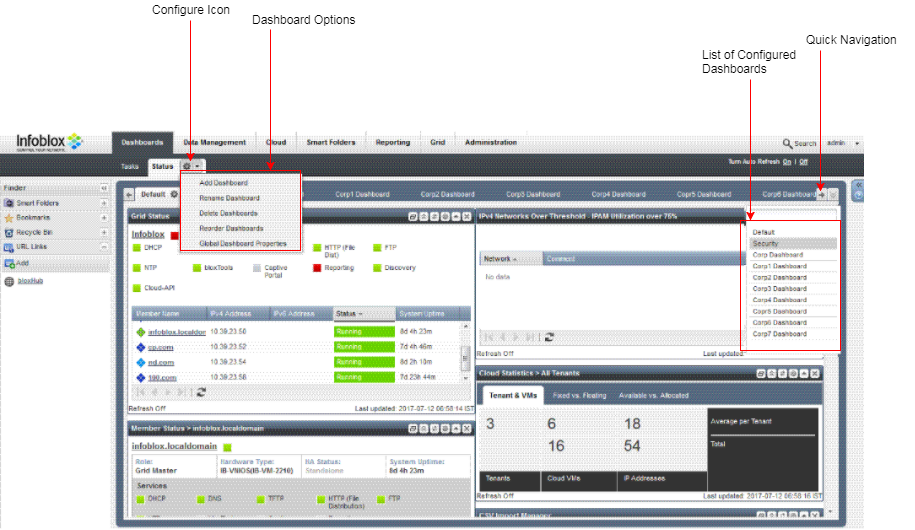
Task: Open the configured dashboards list dropdown
Action: (833, 194)
